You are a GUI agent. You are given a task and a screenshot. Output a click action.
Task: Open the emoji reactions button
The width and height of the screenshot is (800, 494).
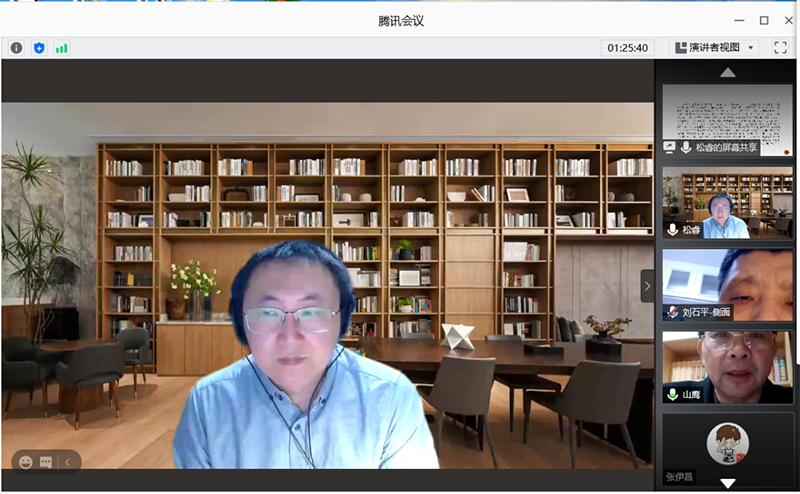[25, 462]
